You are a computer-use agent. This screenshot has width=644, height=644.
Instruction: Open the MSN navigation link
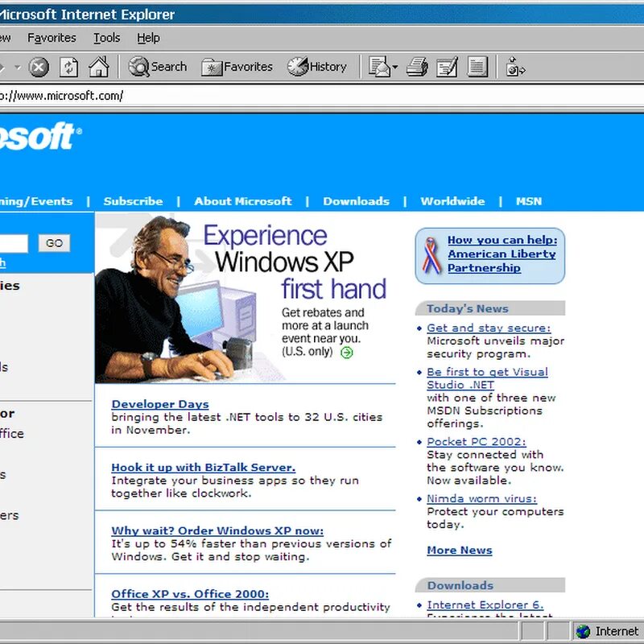pos(529,201)
